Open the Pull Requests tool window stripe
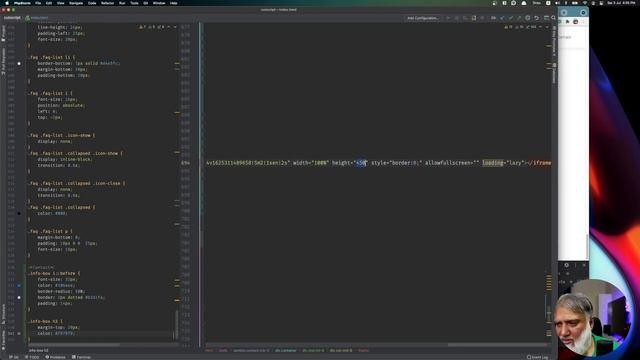Screen dimensions: 640x360 [3, 61]
